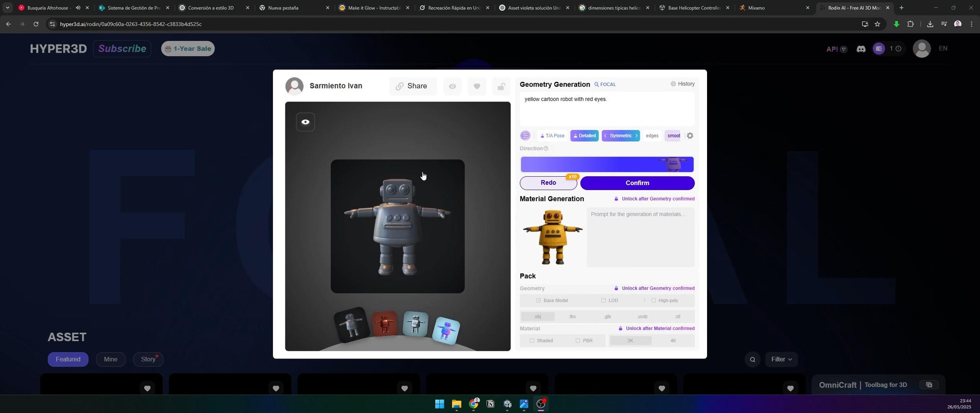Toggle the Detailed tag
The height and width of the screenshot is (413, 980).
point(584,136)
